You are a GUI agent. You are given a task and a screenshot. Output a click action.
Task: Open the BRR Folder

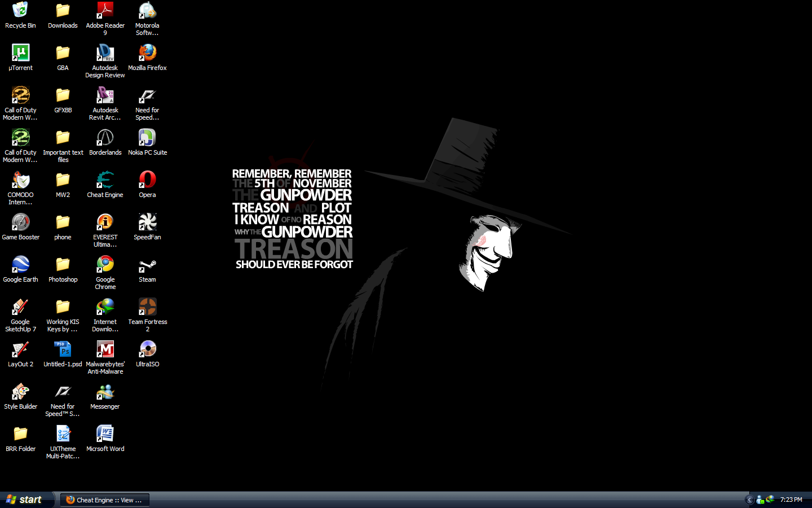pyautogui.click(x=20, y=439)
